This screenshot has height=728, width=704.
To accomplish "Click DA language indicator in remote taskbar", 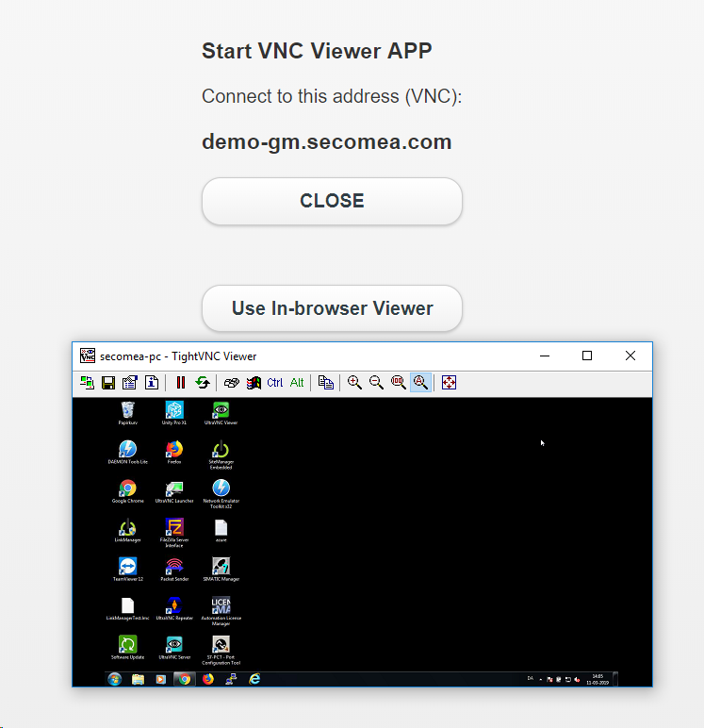I will [530, 678].
